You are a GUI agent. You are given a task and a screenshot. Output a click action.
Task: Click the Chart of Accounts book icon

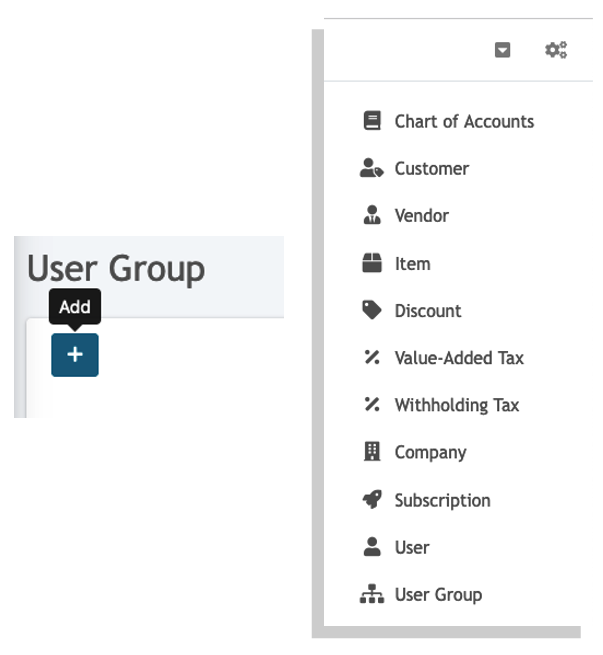click(372, 121)
